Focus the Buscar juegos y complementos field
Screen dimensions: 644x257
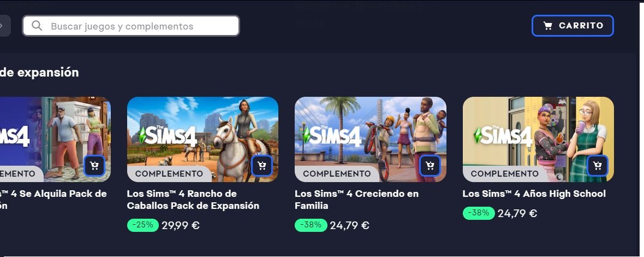coord(130,26)
